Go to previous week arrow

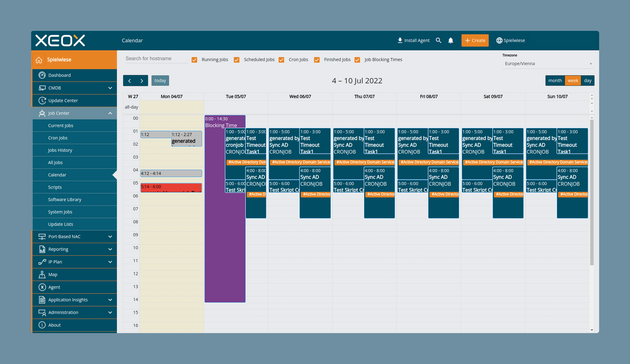pyautogui.click(x=129, y=81)
